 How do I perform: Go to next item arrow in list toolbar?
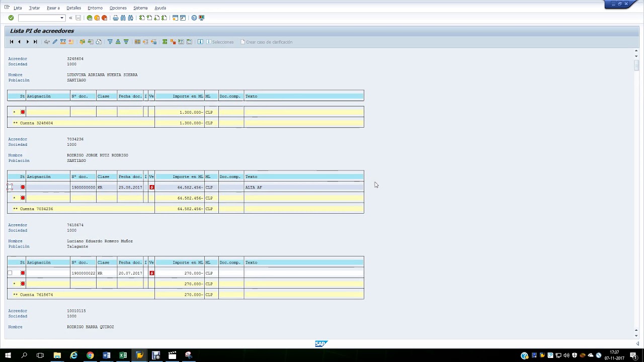(27, 42)
